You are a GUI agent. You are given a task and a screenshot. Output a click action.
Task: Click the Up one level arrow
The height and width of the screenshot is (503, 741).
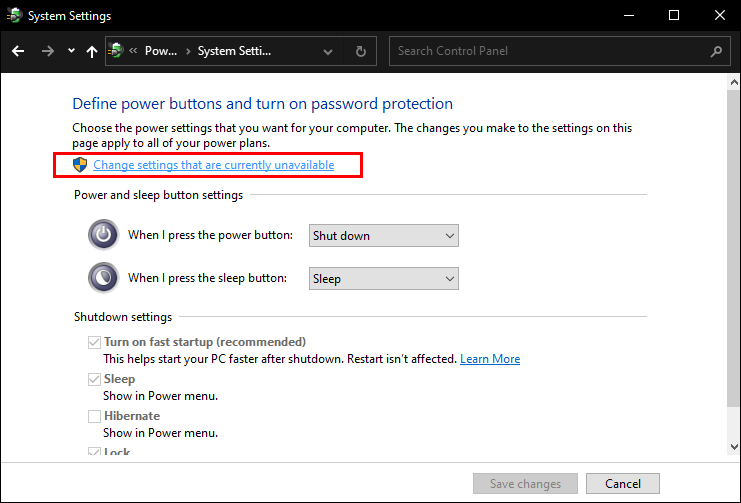pos(92,51)
